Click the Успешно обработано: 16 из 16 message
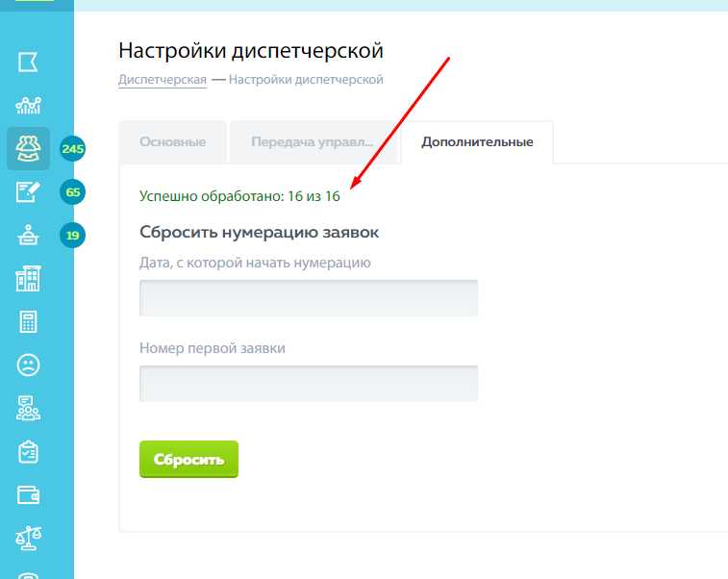Viewport: 728px width, 579px height. 239,196
